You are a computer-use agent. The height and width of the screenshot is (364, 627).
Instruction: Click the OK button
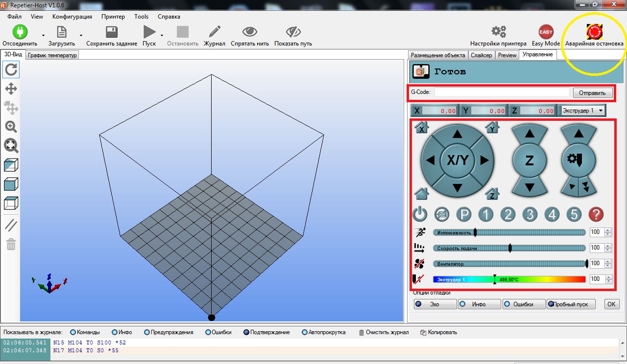point(612,304)
